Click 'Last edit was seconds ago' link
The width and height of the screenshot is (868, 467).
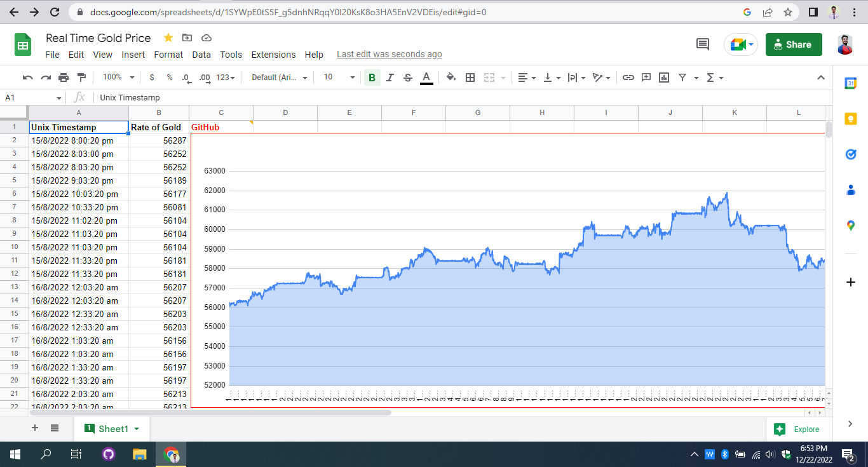tap(390, 54)
